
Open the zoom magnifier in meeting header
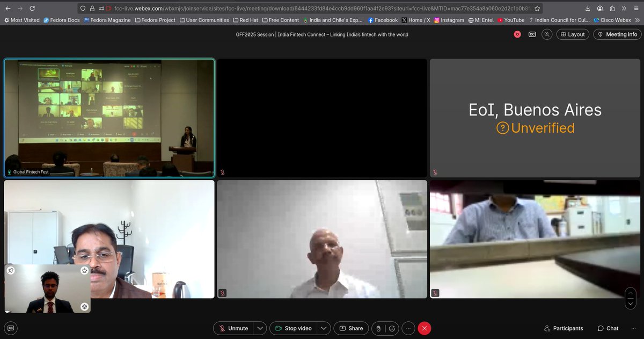coord(547,34)
